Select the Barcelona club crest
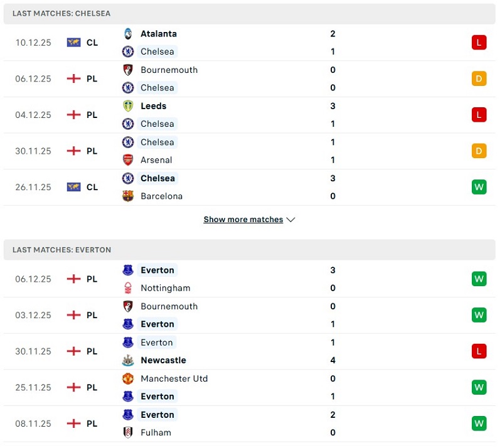The width and height of the screenshot is (502, 448). pyautogui.click(x=128, y=196)
